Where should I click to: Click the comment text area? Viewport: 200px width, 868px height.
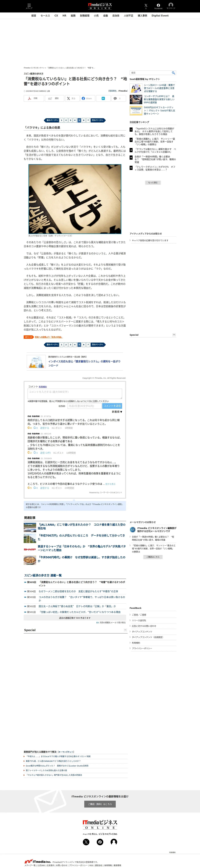pyautogui.click(x=75, y=394)
